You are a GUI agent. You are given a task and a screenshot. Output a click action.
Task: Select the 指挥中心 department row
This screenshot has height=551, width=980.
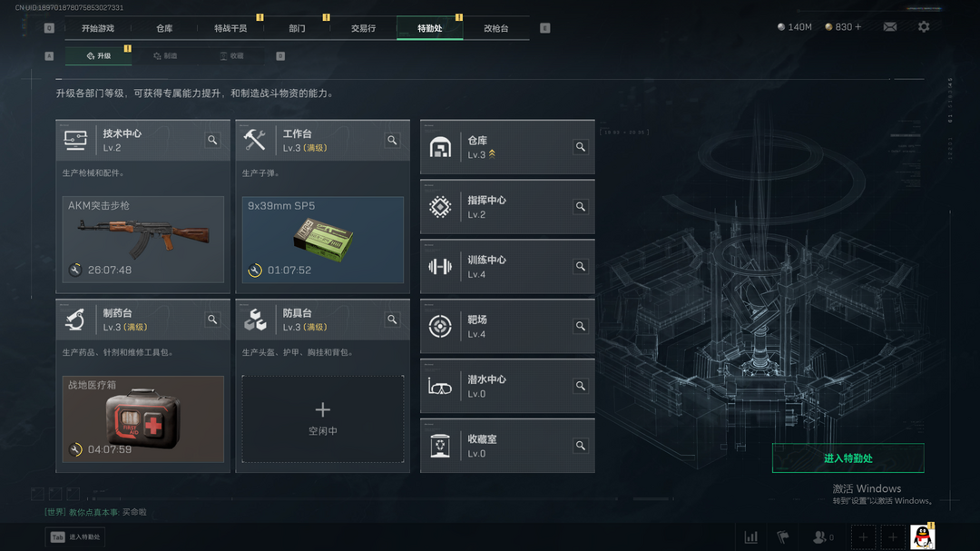point(507,207)
